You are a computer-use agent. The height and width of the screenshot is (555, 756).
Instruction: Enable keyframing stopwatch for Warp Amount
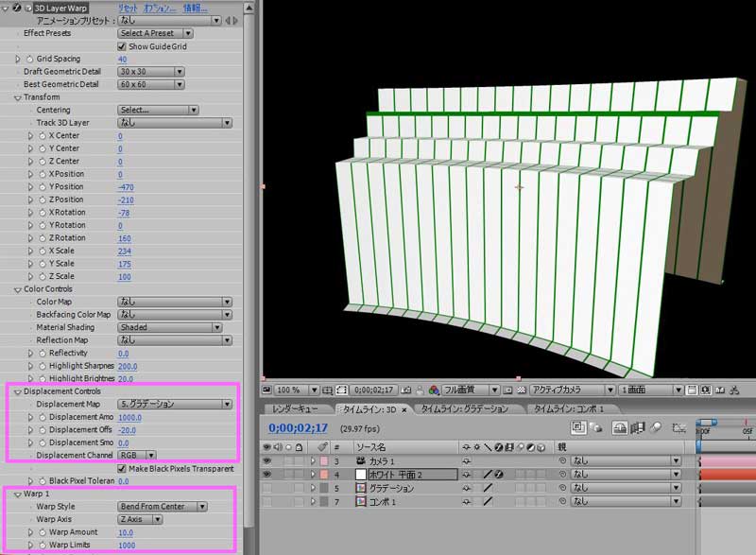[x=42, y=532]
